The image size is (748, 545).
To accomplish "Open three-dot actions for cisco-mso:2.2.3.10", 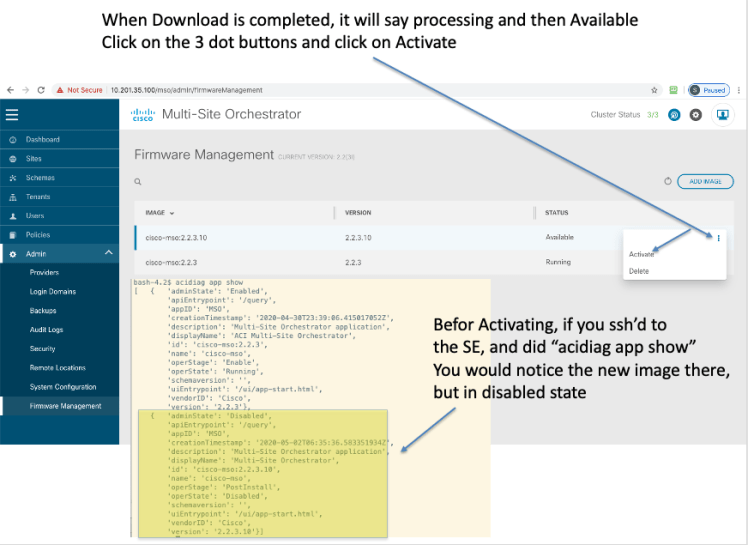I will point(718,238).
